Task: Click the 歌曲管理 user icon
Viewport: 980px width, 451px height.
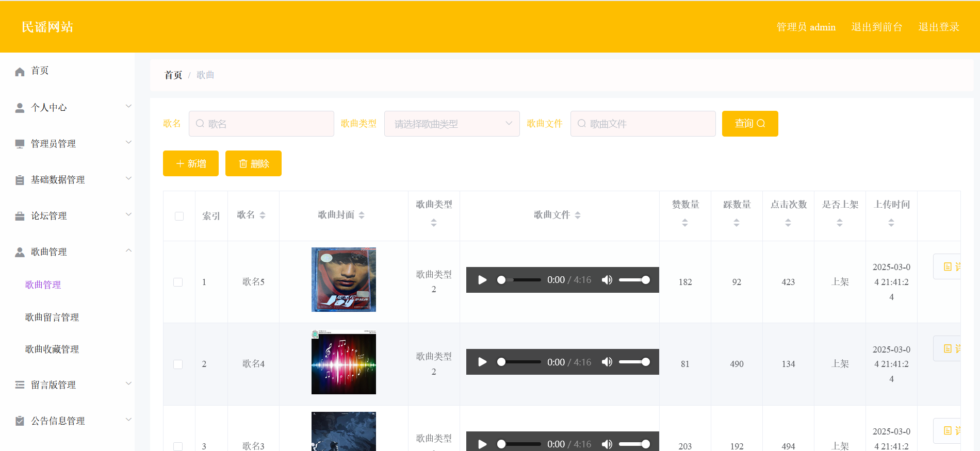Action: pyautogui.click(x=20, y=252)
